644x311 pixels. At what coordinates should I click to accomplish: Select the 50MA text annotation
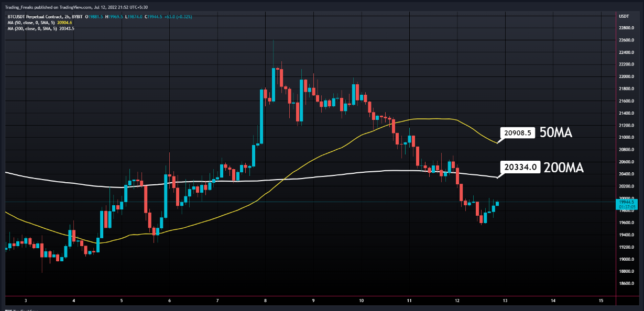click(x=556, y=133)
